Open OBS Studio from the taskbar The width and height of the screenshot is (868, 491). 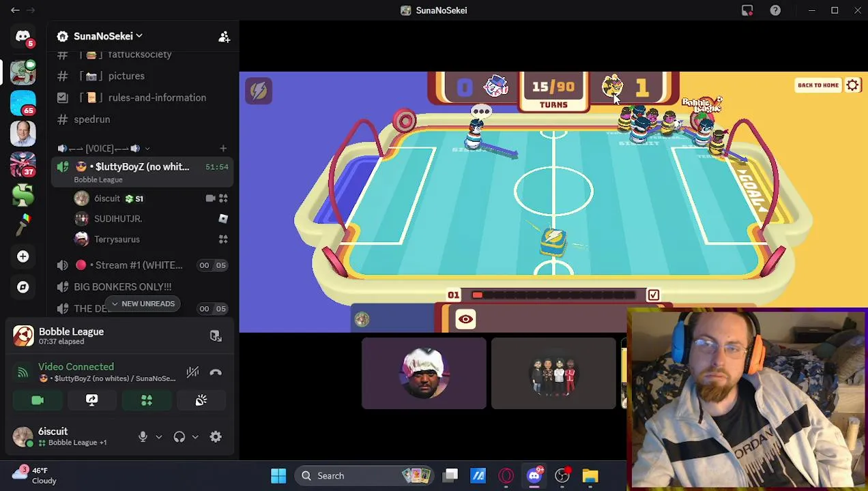[562, 476]
